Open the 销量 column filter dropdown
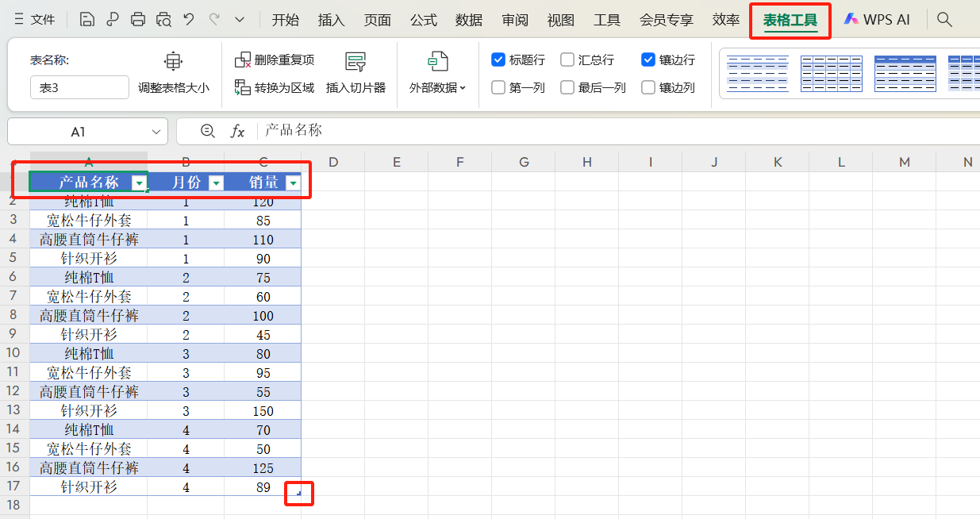This screenshot has width=980, height=519. pyautogui.click(x=293, y=182)
